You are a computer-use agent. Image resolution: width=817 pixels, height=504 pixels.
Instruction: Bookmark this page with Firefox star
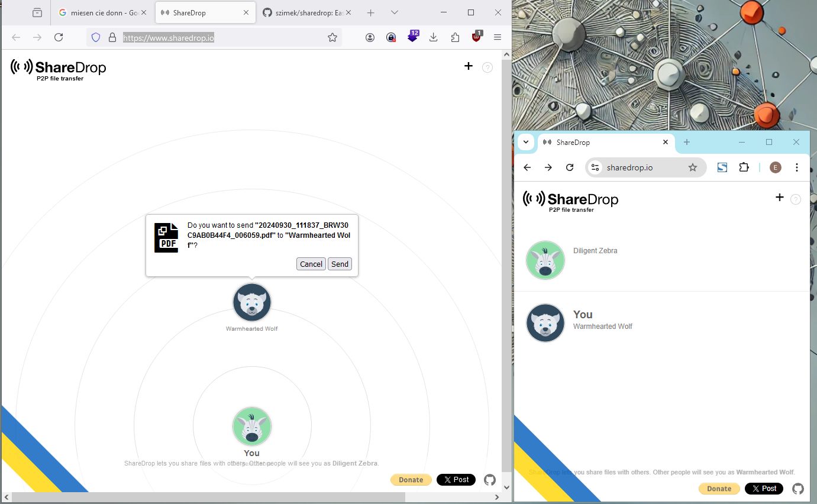pos(332,37)
